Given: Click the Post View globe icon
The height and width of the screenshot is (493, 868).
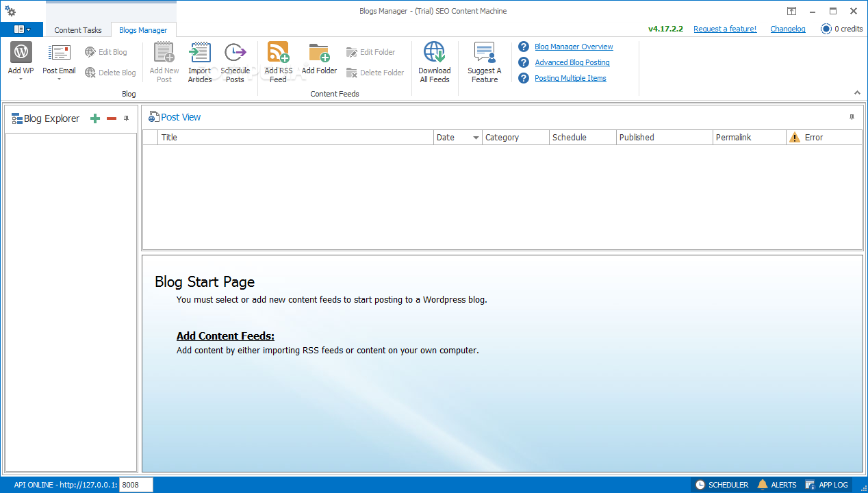Looking at the screenshot, I should 154,117.
